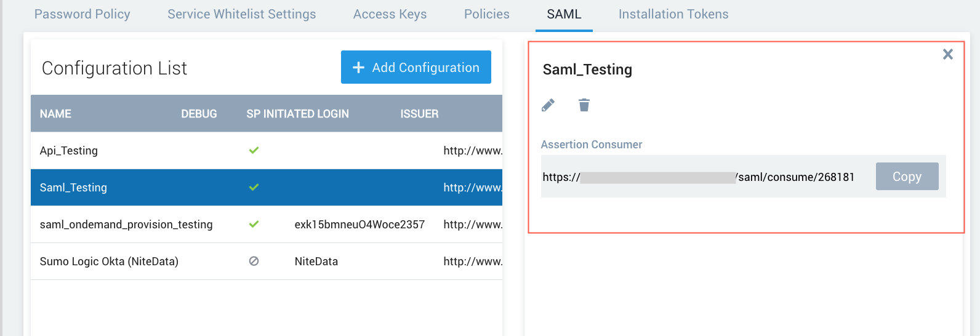The image size is (980, 336).
Task: Open the Policies tab
Action: [487, 14]
